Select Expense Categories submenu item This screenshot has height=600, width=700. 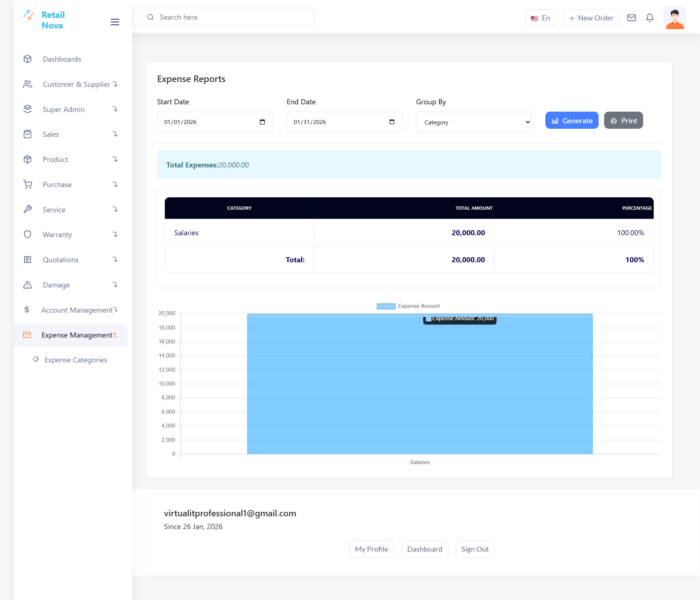click(76, 360)
